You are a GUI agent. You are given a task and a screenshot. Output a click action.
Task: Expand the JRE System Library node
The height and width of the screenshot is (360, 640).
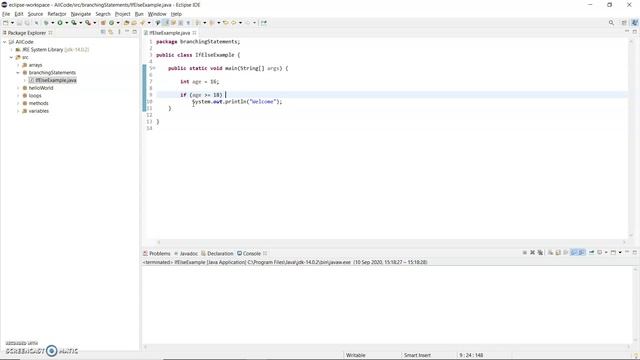click(11, 50)
